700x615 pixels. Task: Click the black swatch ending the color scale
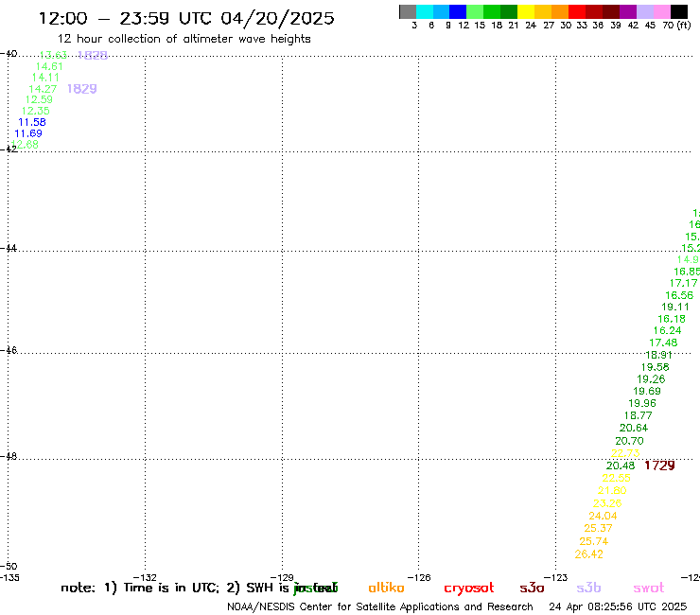pos(679,11)
